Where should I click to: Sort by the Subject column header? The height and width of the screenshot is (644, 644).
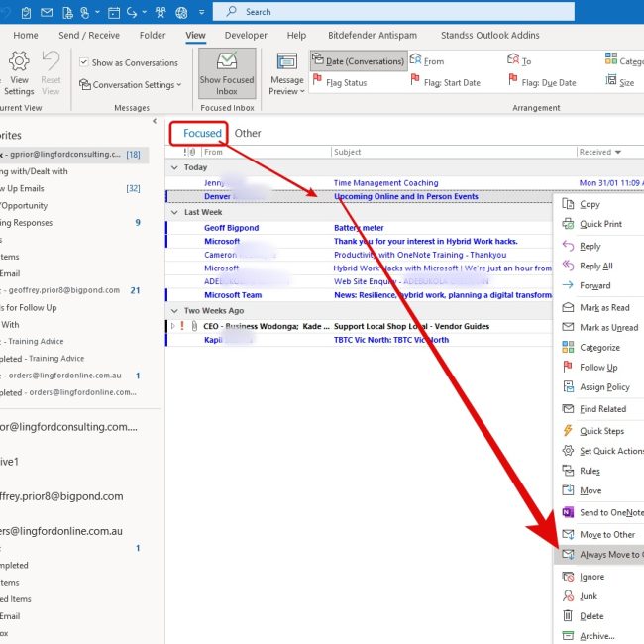coord(348,152)
